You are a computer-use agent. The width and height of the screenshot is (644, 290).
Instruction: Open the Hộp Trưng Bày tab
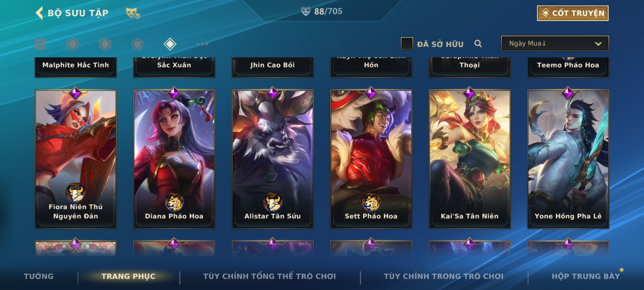click(586, 276)
